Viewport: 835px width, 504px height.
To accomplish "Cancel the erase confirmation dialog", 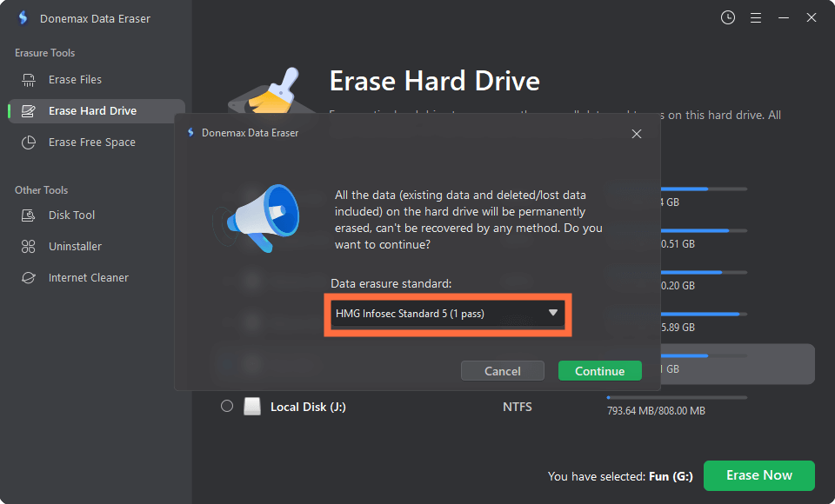I will coord(502,371).
